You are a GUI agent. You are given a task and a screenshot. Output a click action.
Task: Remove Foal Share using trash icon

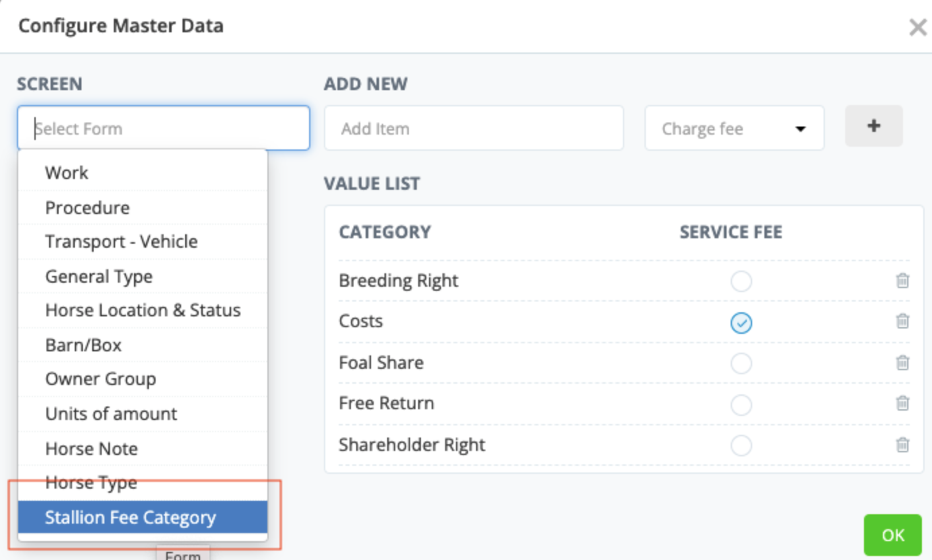point(902,363)
